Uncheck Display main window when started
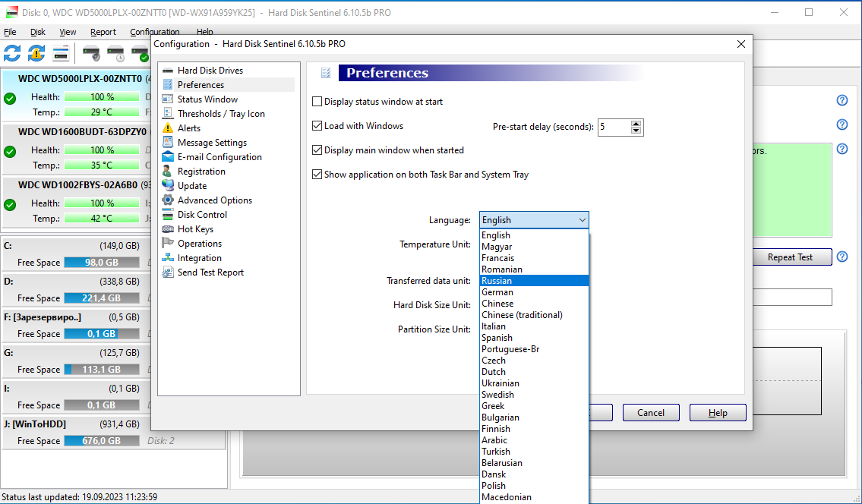 pyautogui.click(x=317, y=150)
